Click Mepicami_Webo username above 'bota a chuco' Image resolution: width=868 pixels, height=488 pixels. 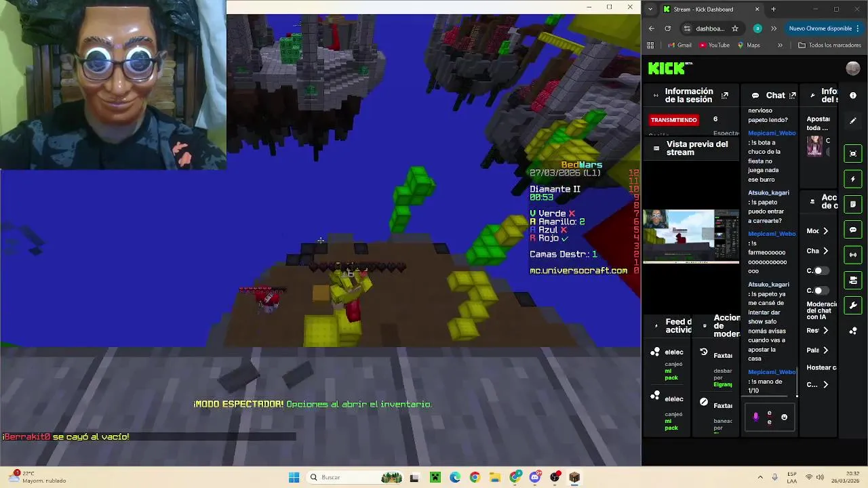point(772,134)
